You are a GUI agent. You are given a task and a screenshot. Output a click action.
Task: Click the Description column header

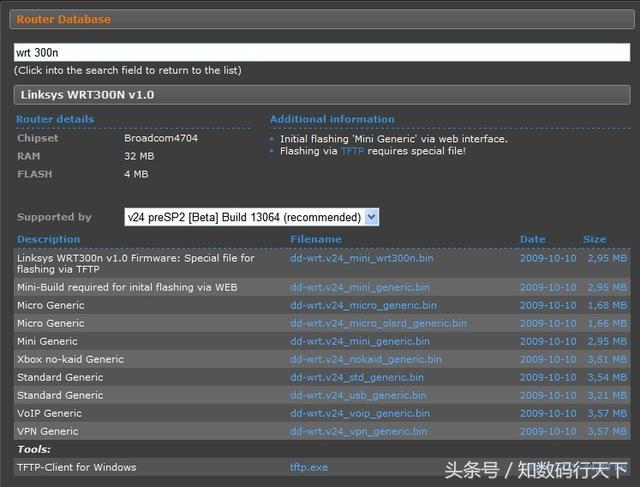pos(48,239)
